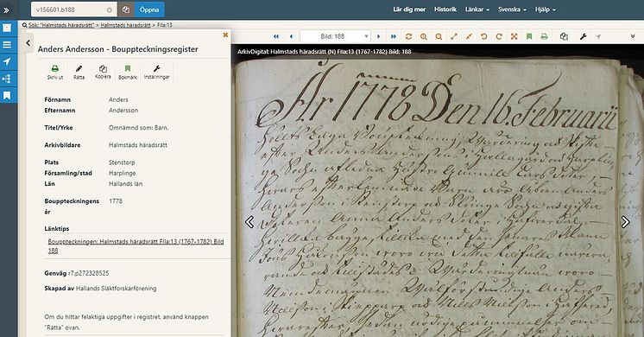
Task: Expand the Svenska language dropdown
Action: point(512,10)
